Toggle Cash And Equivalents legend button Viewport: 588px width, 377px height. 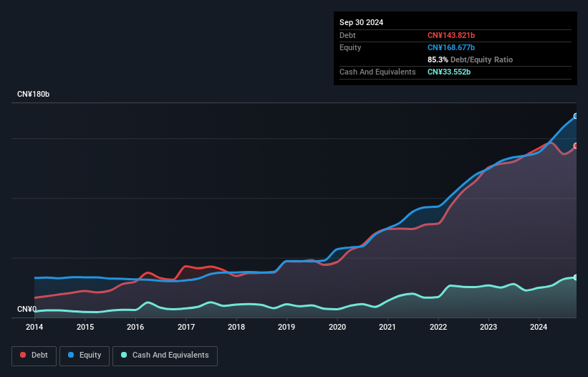(165, 355)
